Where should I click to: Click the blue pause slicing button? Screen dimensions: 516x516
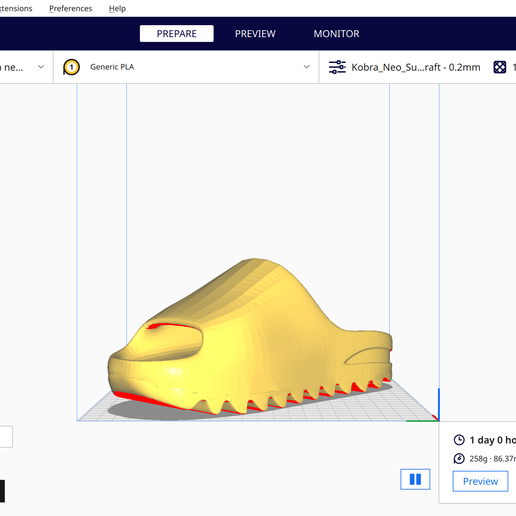tap(415, 479)
